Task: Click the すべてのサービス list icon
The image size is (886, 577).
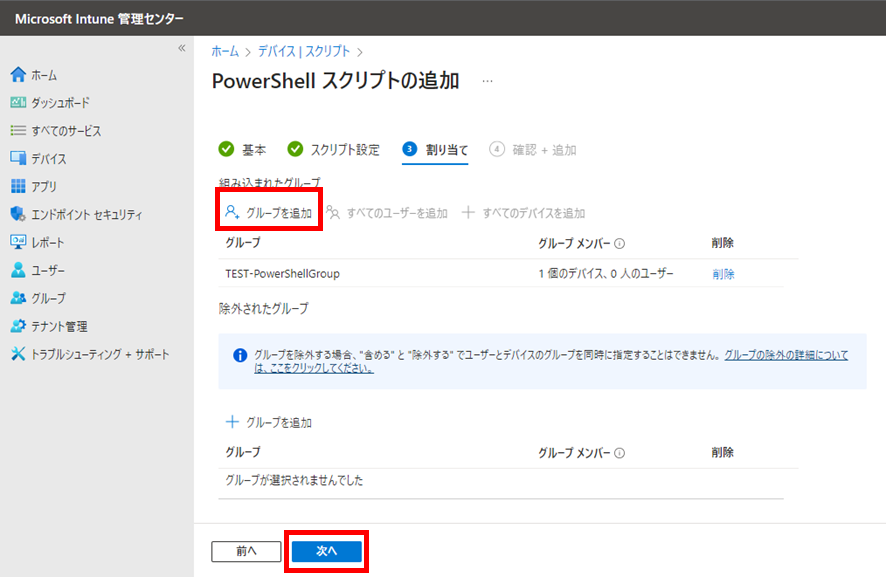Action: pos(18,131)
